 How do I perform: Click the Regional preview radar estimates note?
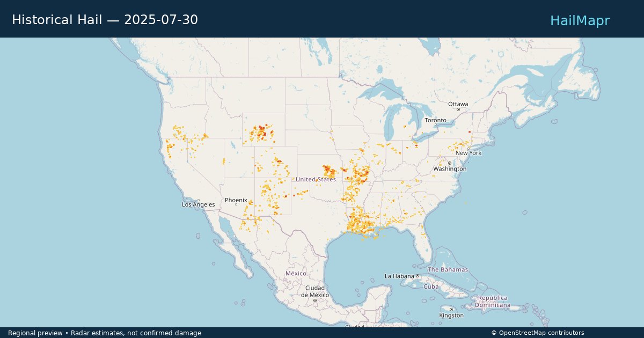click(105, 333)
